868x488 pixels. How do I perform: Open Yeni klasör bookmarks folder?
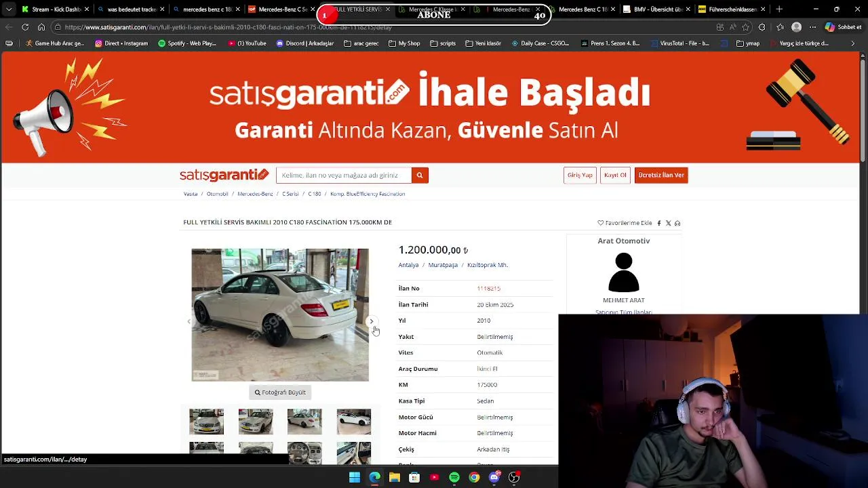(483, 43)
